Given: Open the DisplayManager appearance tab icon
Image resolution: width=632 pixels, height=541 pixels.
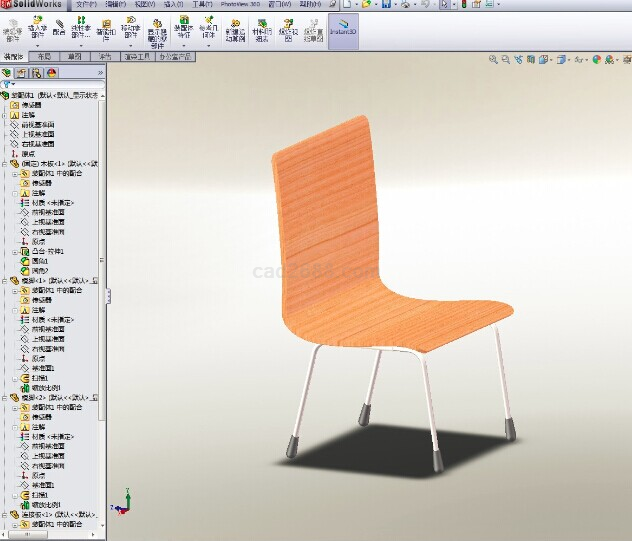Looking at the screenshot, I should (51, 73).
